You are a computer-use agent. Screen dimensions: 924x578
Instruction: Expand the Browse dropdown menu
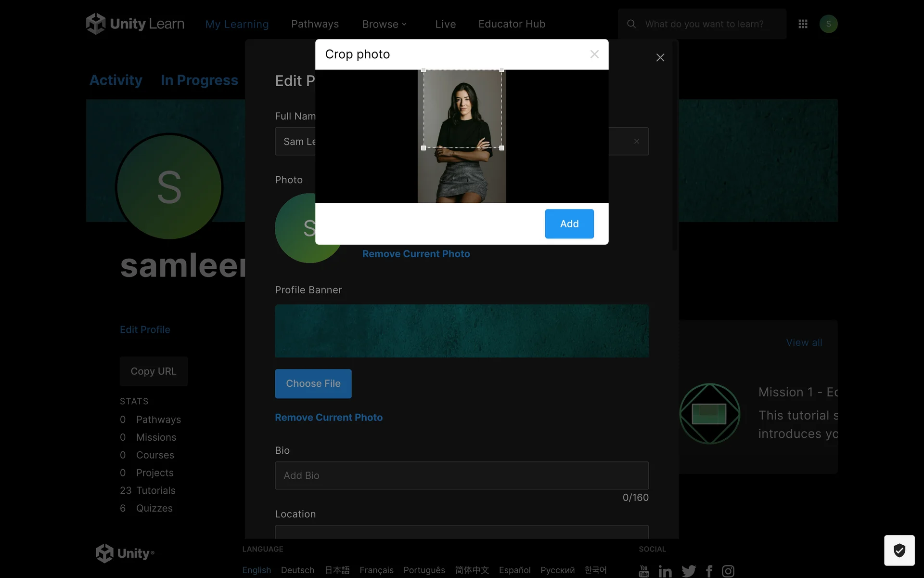[384, 24]
